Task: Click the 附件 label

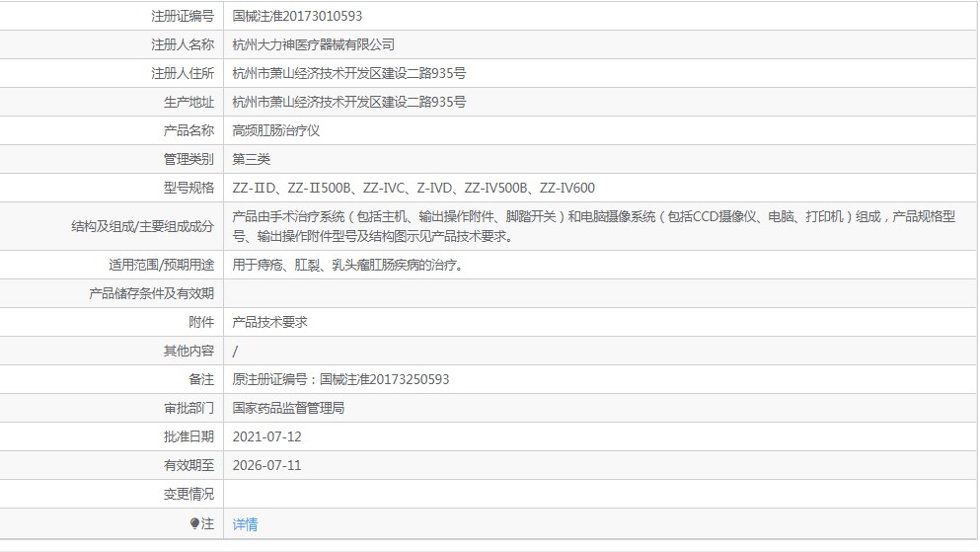Action: 201,322
